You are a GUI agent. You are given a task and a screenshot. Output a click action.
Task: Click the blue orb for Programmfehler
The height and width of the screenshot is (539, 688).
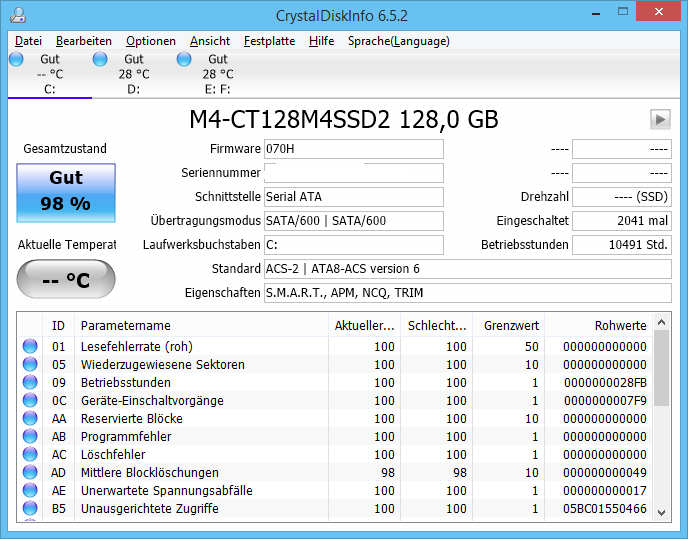pyautogui.click(x=30, y=436)
